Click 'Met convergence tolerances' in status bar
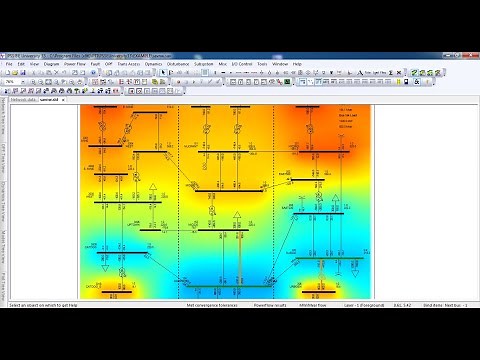Screen dimensions: 480x360 [x=212, y=305]
